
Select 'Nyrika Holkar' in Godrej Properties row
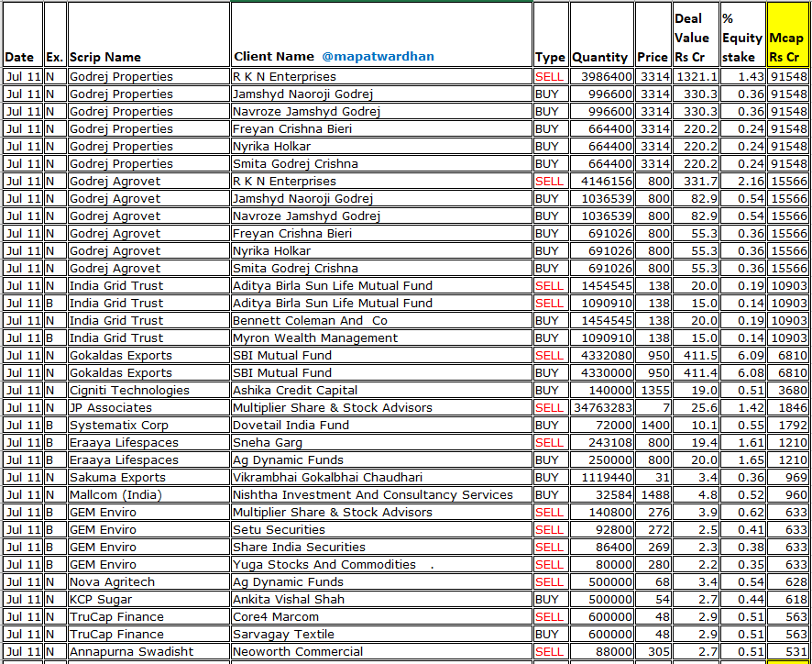click(x=381, y=146)
